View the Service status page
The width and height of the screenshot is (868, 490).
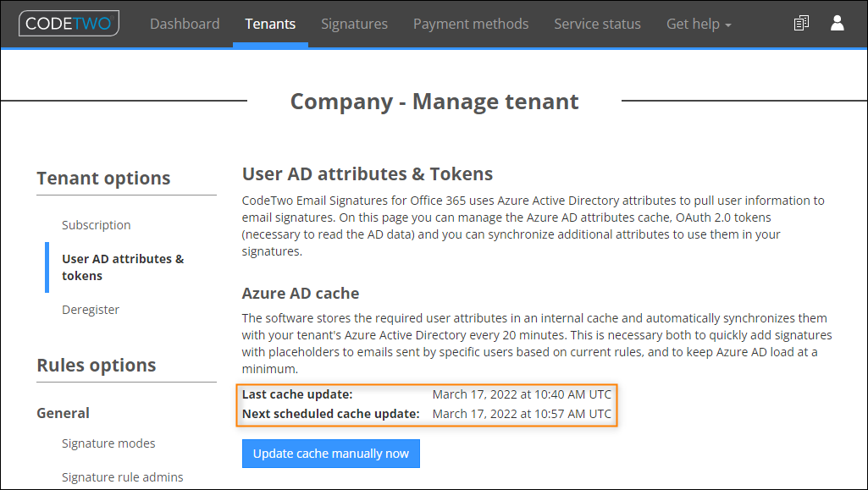(597, 24)
